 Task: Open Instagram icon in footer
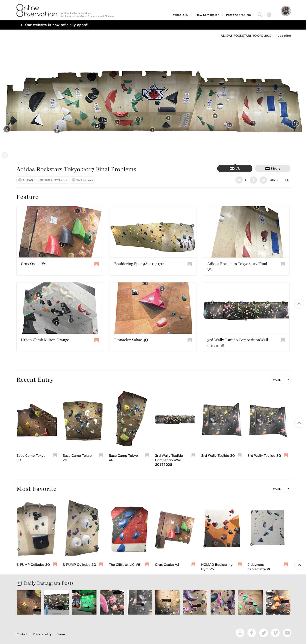point(240,632)
